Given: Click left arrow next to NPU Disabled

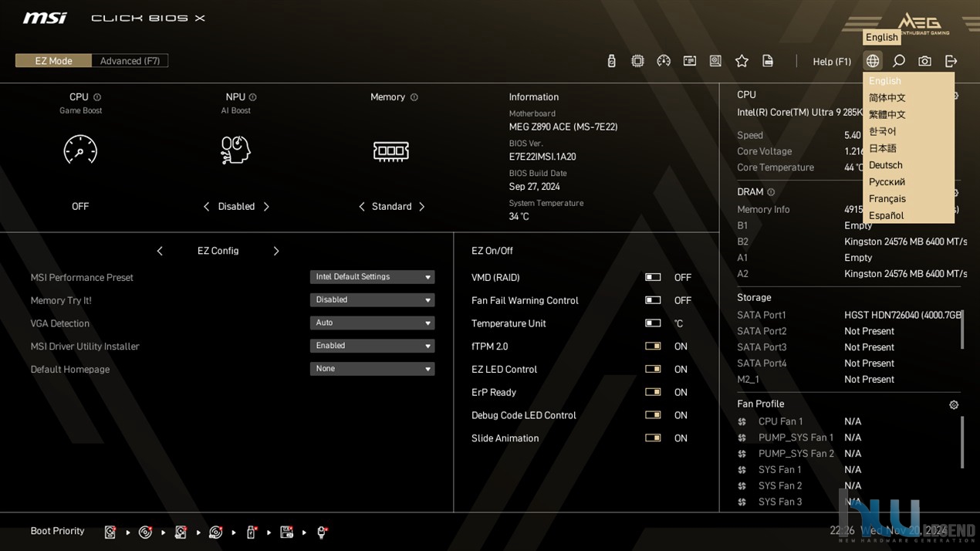Looking at the screenshot, I should [206, 207].
